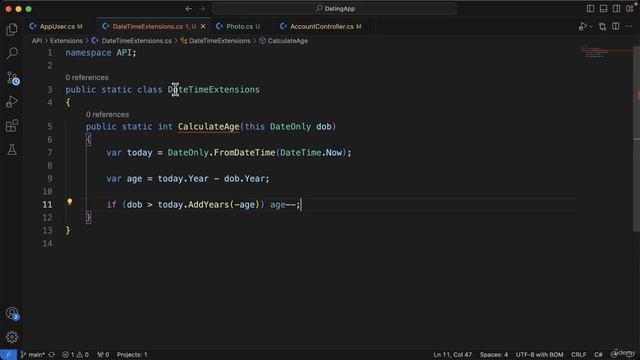Screen dimensions: 640x360
Task: Click the ports forwarded indicator
Action: click(103, 355)
